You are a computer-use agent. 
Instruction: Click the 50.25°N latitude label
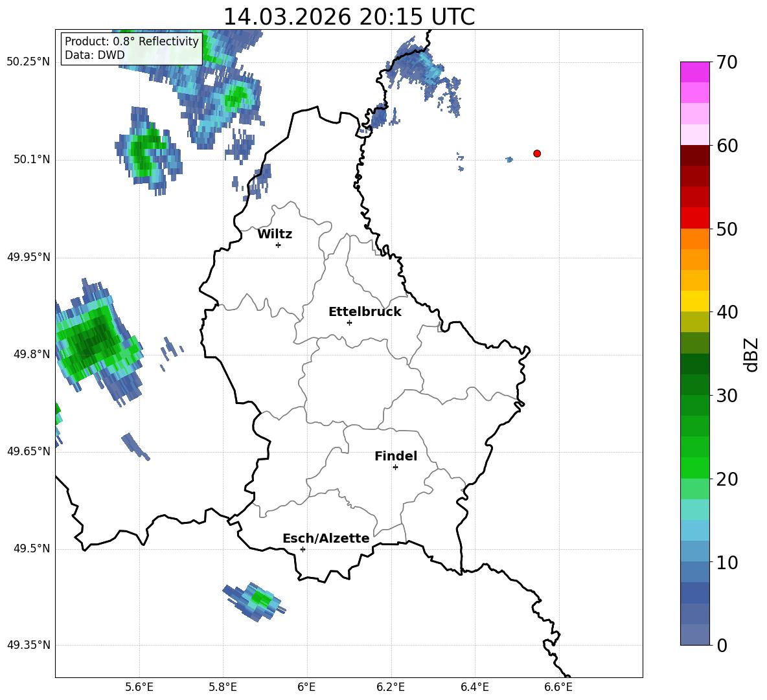29,62
